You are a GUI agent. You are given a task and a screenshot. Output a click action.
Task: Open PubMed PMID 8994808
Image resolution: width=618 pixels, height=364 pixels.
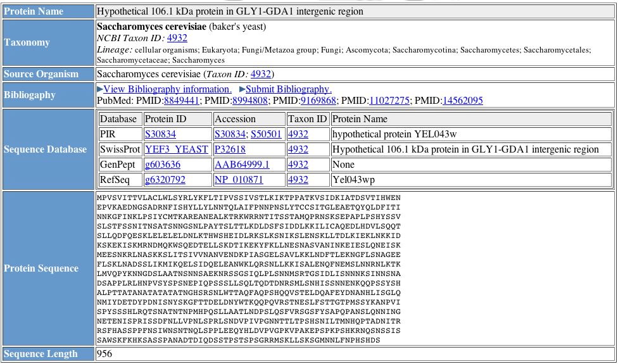tap(250, 101)
